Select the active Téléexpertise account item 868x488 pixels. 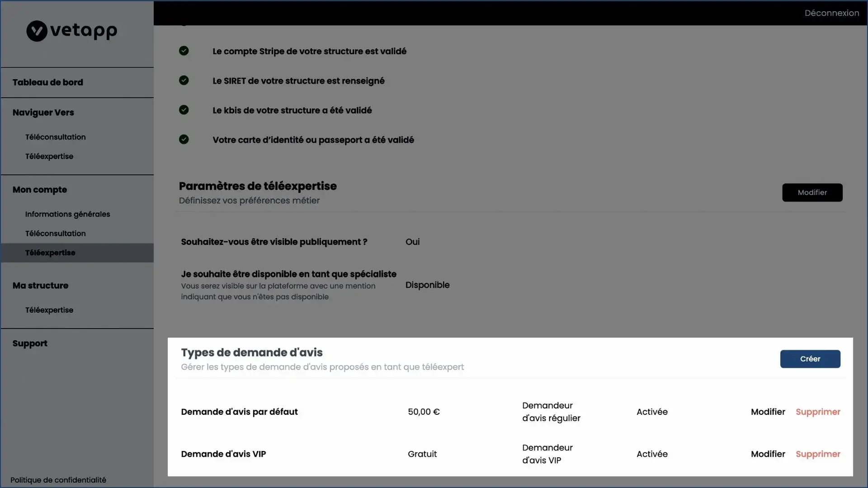pos(50,253)
